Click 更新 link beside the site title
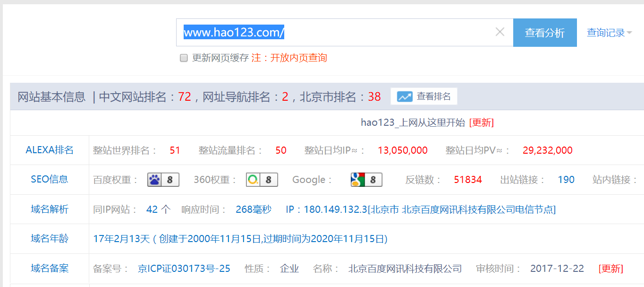 [482, 122]
